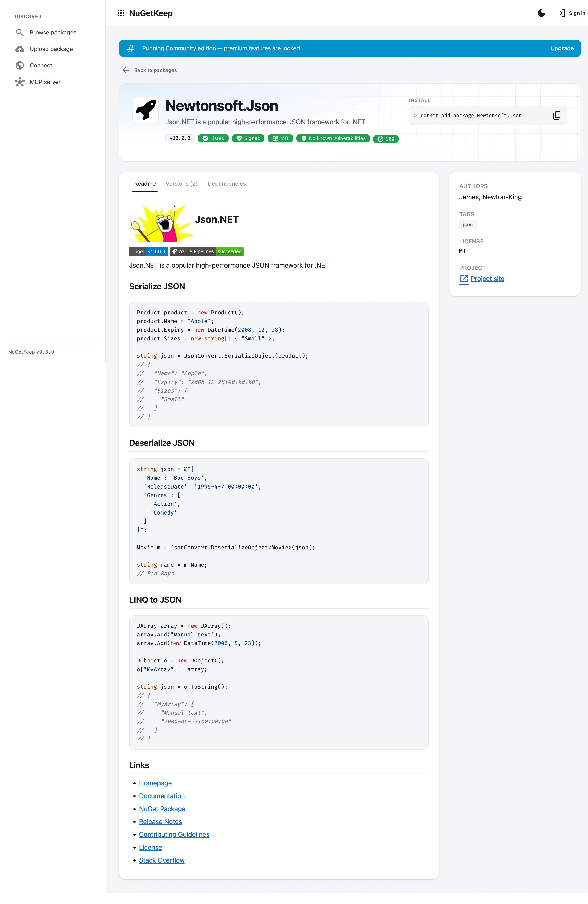Switch to the Versions (2) tab

pos(182,184)
